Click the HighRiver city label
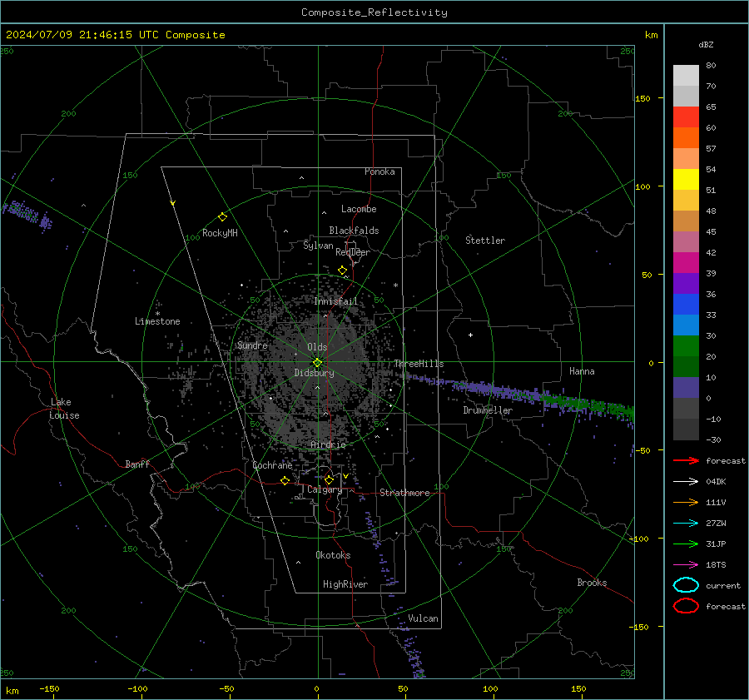The image size is (749, 700). [x=345, y=584]
